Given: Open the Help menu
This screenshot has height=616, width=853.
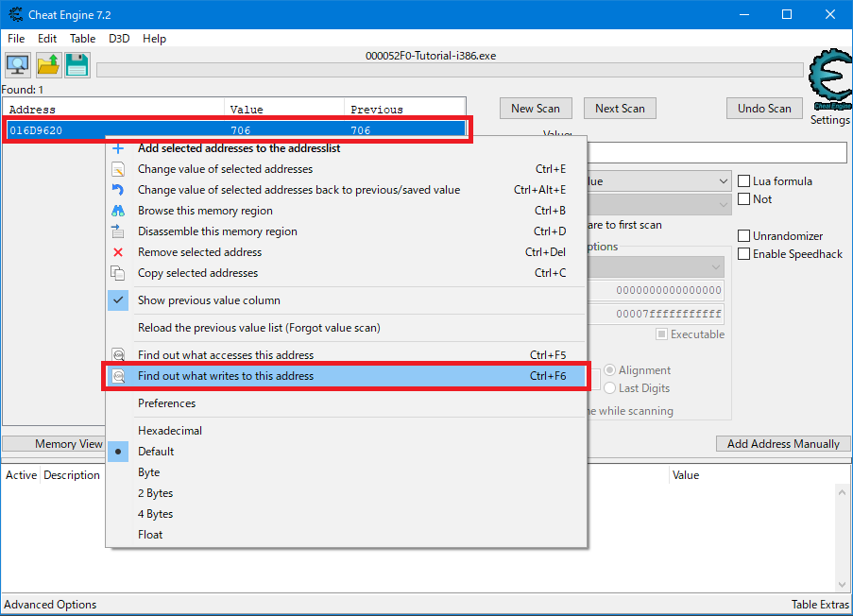Looking at the screenshot, I should (155, 39).
